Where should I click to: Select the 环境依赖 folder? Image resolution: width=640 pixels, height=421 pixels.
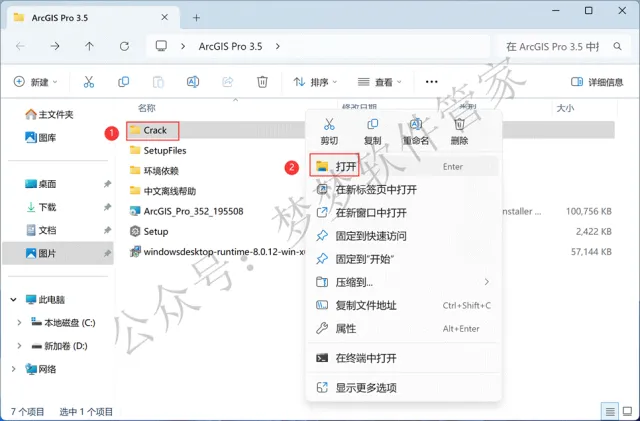pos(154,171)
